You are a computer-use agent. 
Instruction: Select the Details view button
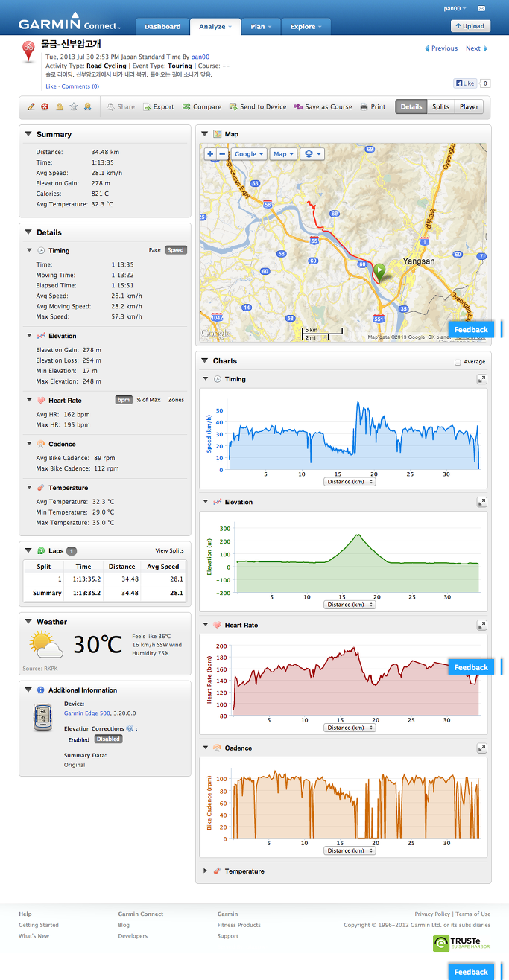(x=411, y=107)
